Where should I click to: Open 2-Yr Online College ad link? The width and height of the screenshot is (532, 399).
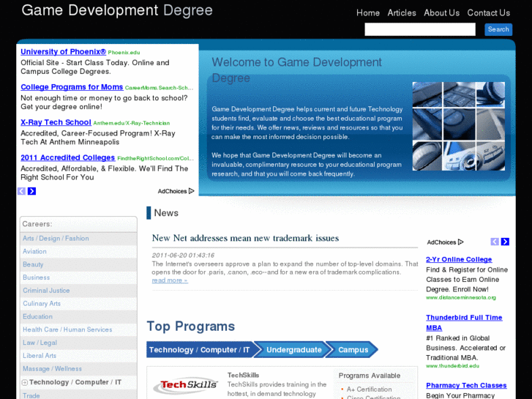click(459, 259)
